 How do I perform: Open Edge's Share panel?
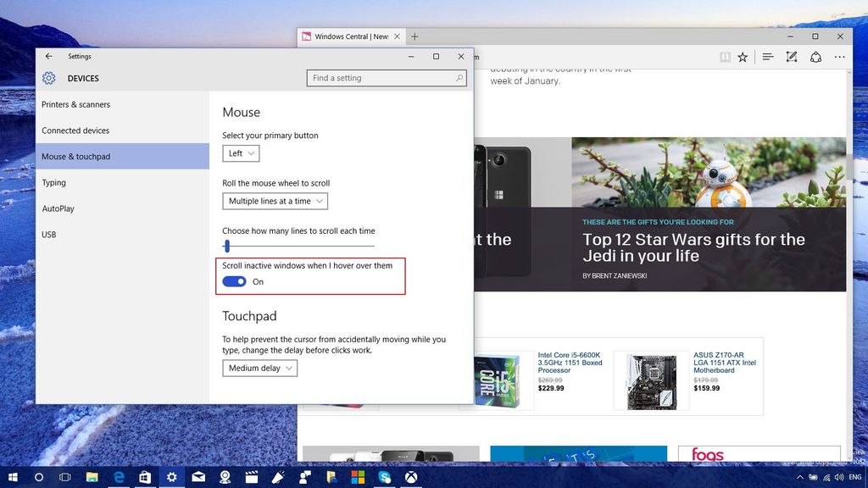[815, 57]
